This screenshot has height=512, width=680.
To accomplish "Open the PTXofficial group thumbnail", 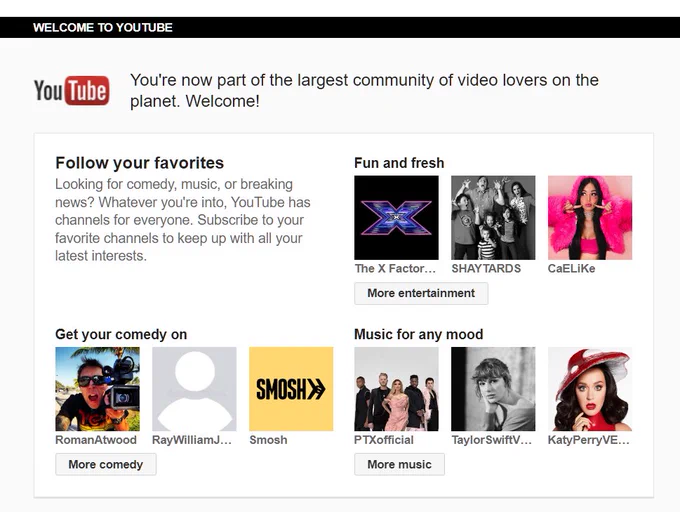I will point(396,389).
